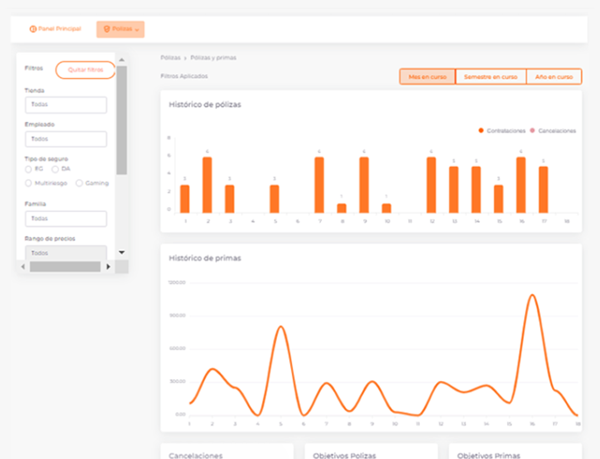Click the day 5 peak on primas line
Screen dimensions: 600x459
click(281, 327)
